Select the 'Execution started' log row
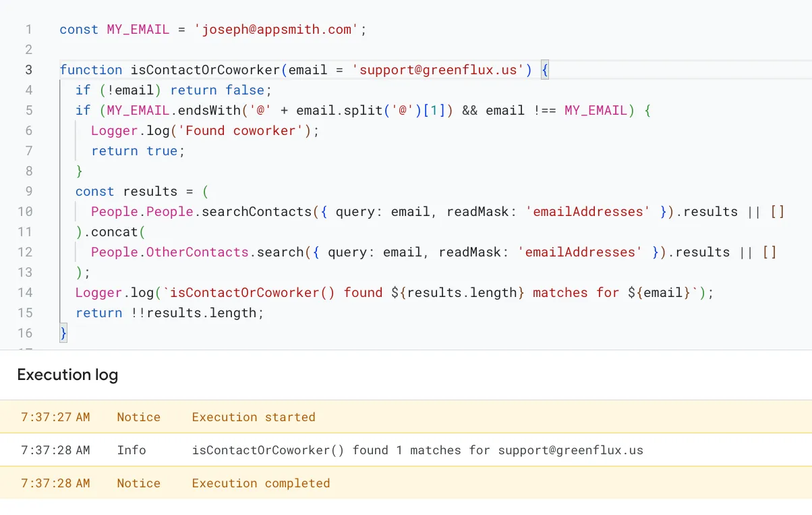 click(x=254, y=417)
